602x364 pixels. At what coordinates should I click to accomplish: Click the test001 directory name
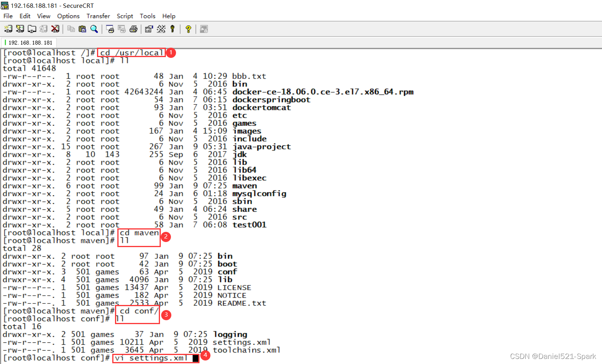point(249,225)
